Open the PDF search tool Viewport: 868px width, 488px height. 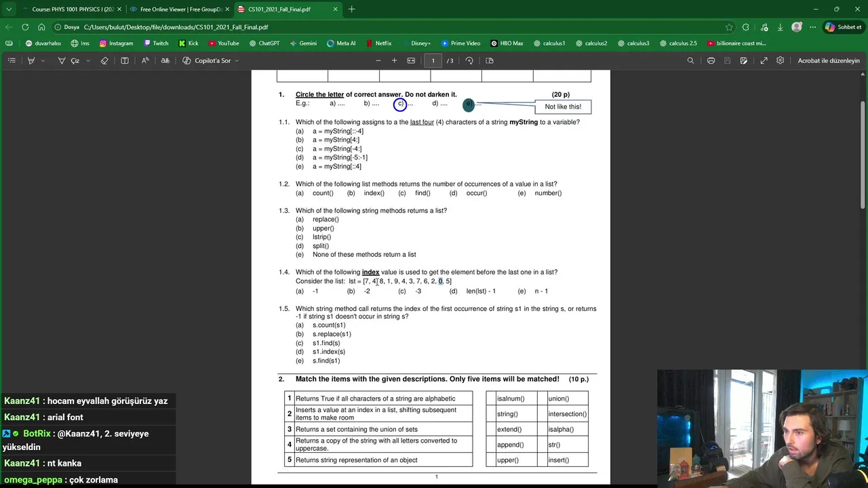click(690, 60)
